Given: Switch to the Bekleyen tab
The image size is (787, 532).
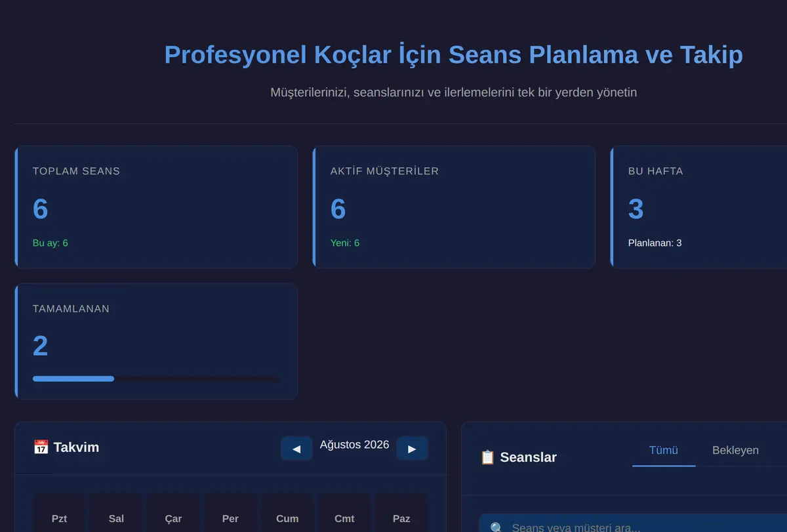Looking at the screenshot, I should point(735,451).
